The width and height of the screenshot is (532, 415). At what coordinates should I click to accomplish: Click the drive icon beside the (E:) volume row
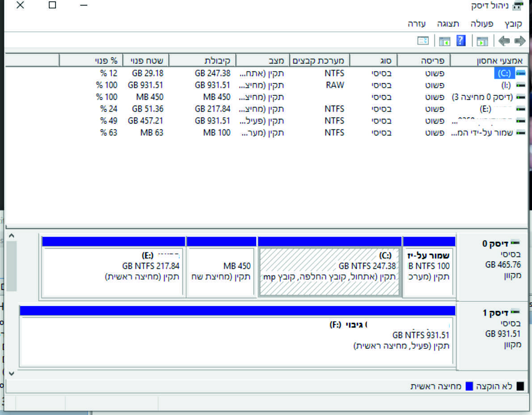tap(520, 109)
